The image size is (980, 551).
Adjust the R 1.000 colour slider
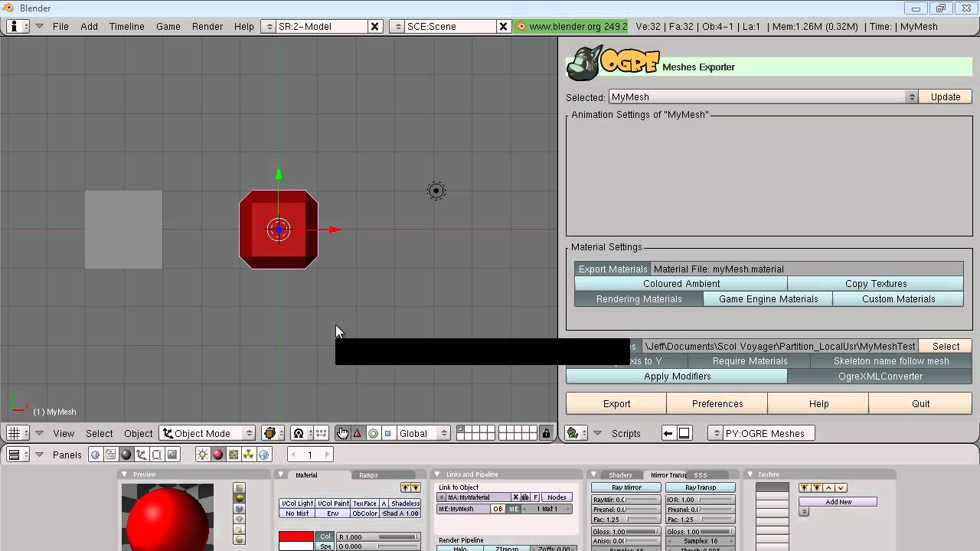click(x=379, y=536)
